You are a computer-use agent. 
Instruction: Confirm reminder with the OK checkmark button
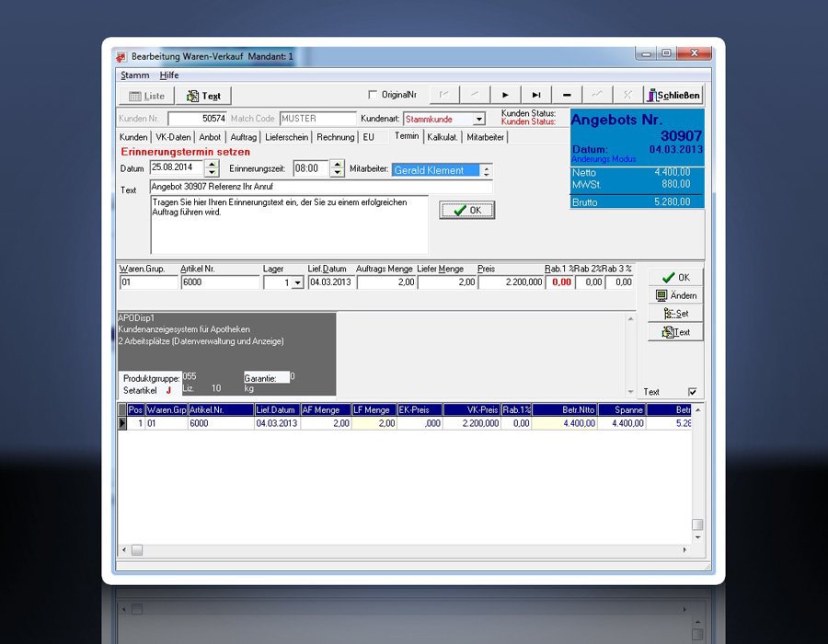pyautogui.click(x=466, y=210)
